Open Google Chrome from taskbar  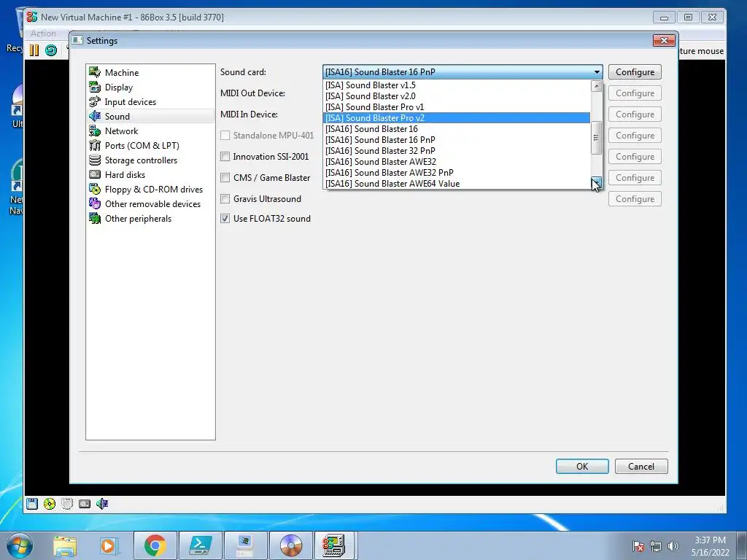point(155,545)
